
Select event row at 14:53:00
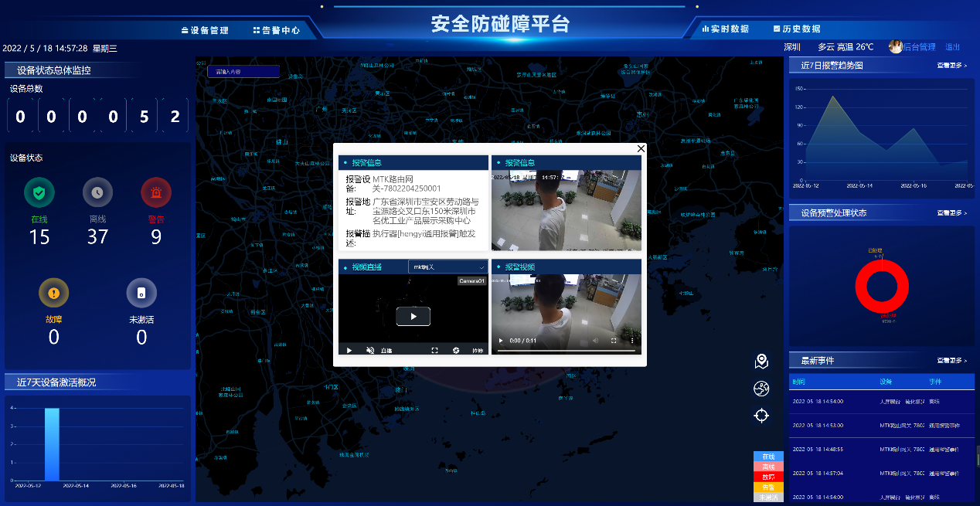(882, 425)
